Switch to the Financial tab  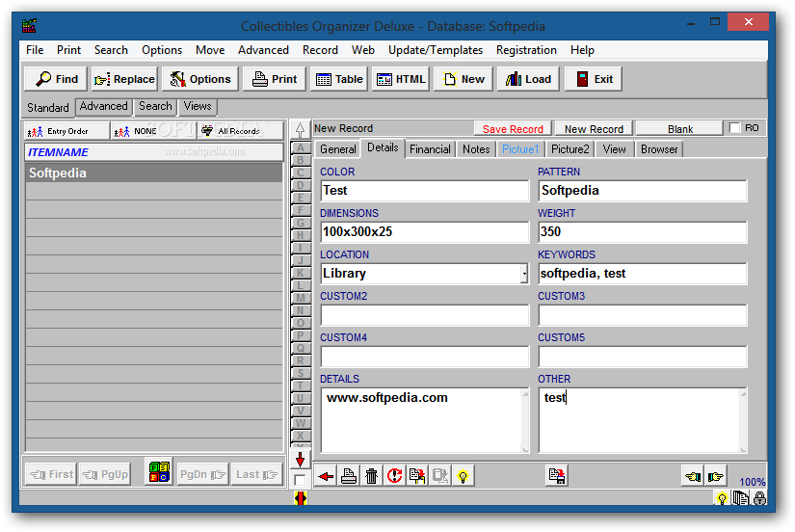pos(430,149)
